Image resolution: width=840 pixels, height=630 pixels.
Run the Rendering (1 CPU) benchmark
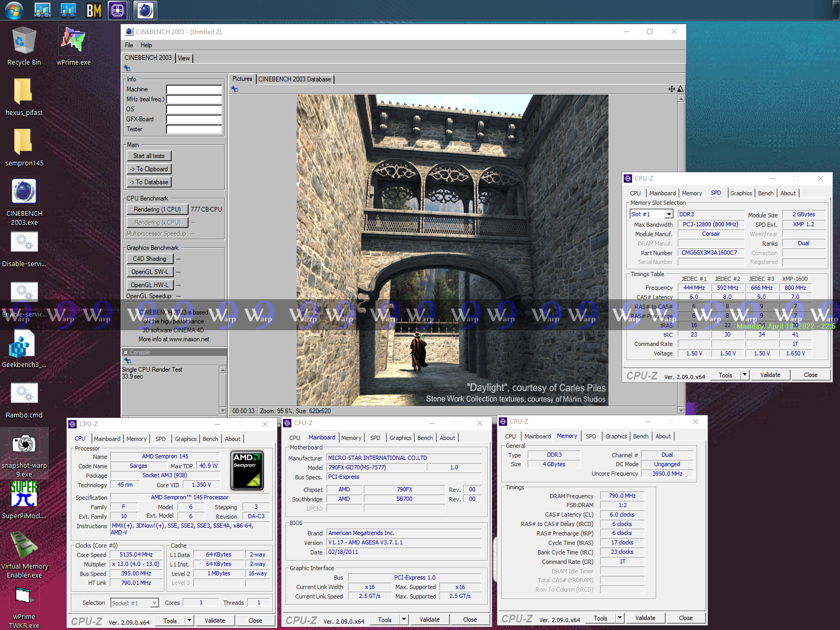tap(157, 209)
